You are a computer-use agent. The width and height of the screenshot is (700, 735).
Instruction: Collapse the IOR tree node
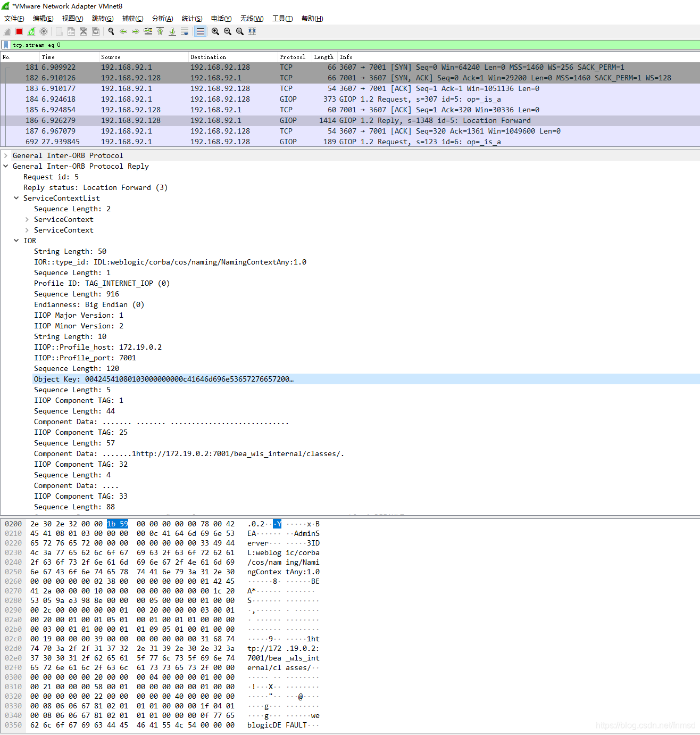point(16,241)
